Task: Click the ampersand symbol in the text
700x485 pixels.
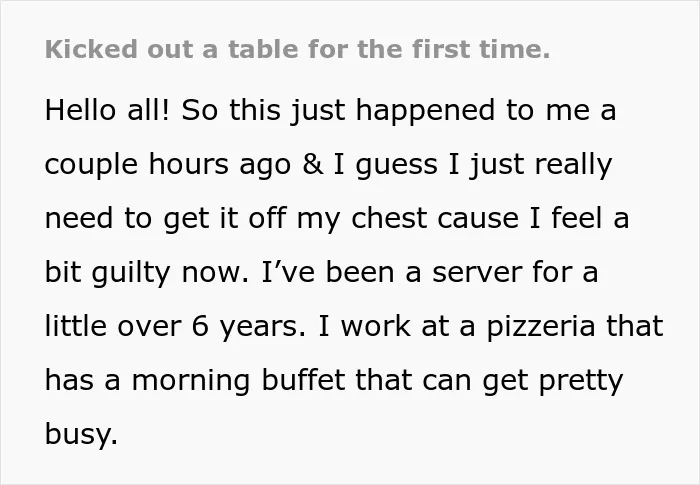Action: click(x=312, y=164)
